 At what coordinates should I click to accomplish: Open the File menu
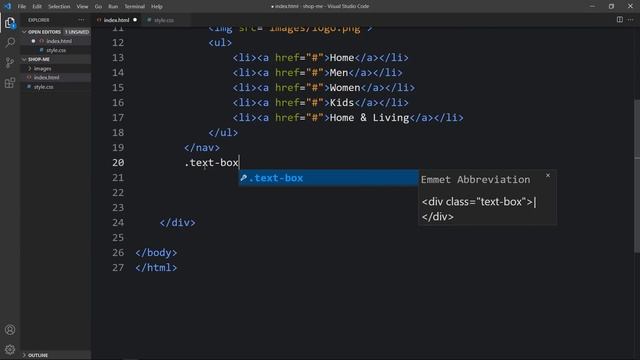pyautogui.click(x=22, y=6)
